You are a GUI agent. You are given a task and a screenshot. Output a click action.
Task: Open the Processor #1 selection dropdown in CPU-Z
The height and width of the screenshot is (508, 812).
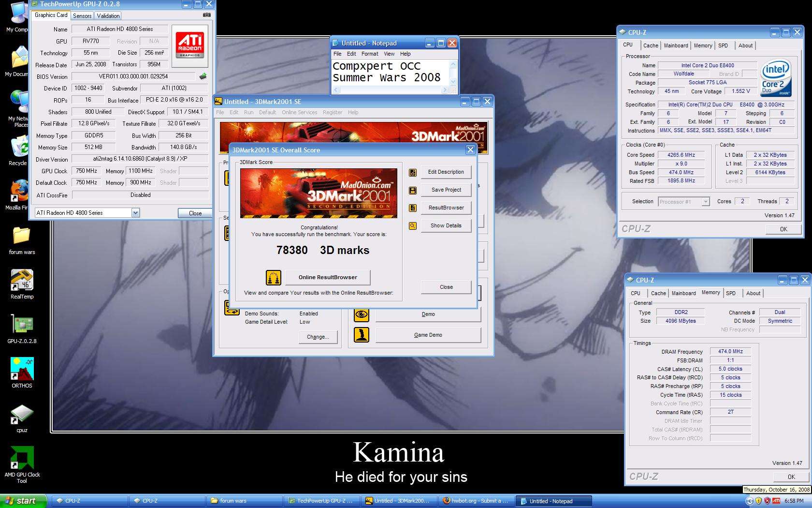705,202
